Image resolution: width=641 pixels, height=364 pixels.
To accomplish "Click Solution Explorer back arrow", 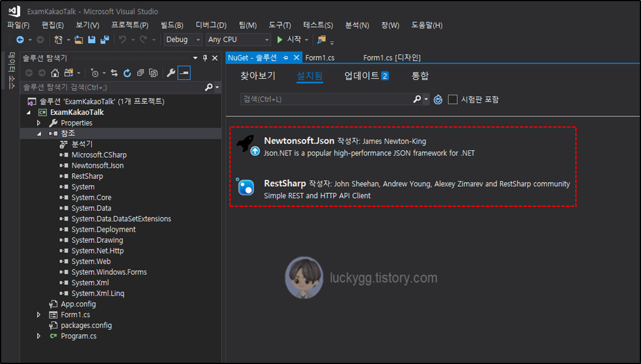I will point(29,73).
